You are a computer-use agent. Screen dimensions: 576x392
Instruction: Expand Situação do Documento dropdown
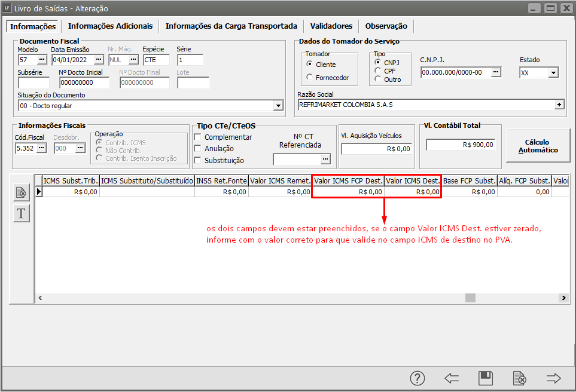278,106
